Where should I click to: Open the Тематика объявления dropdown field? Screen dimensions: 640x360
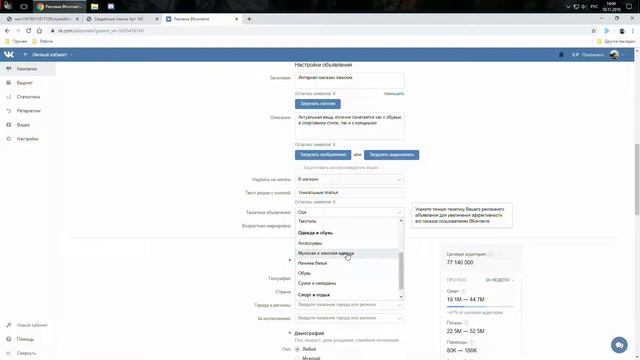(350, 212)
